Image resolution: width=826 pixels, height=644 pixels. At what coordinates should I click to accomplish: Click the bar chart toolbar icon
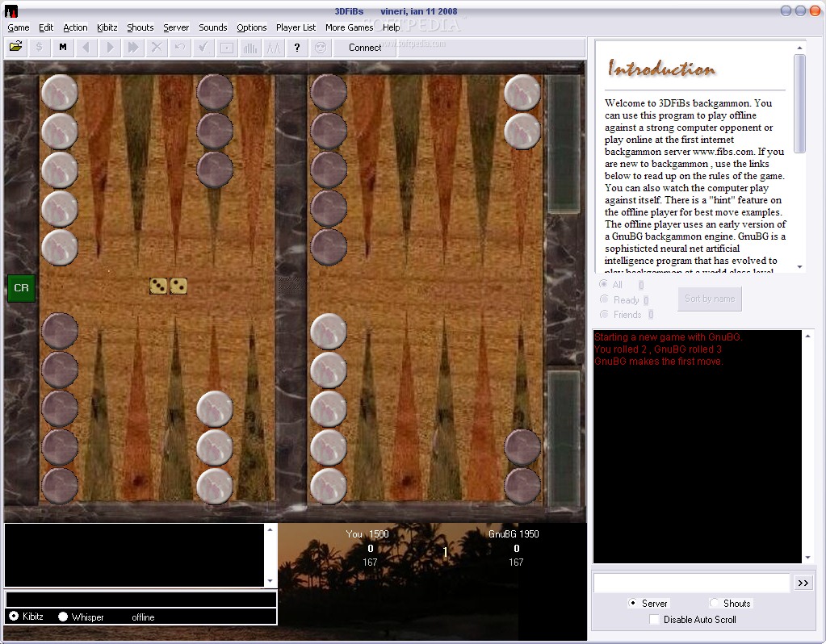tap(249, 48)
